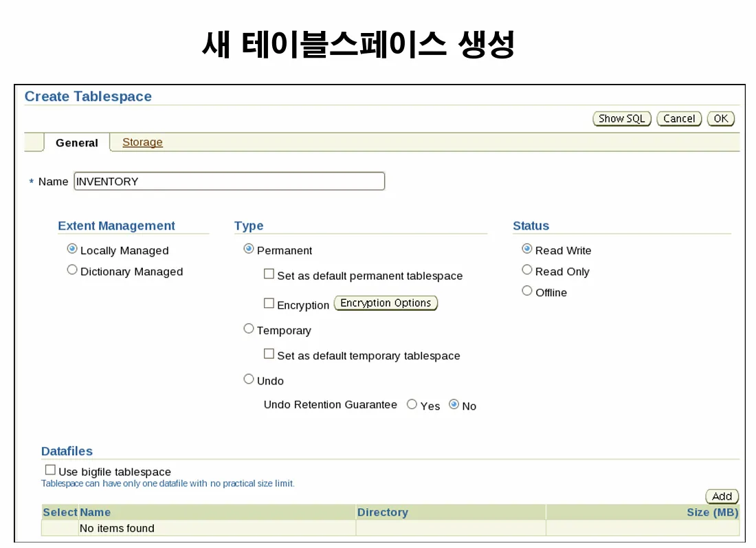Select the General tab
756x548 pixels.
coord(77,143)
